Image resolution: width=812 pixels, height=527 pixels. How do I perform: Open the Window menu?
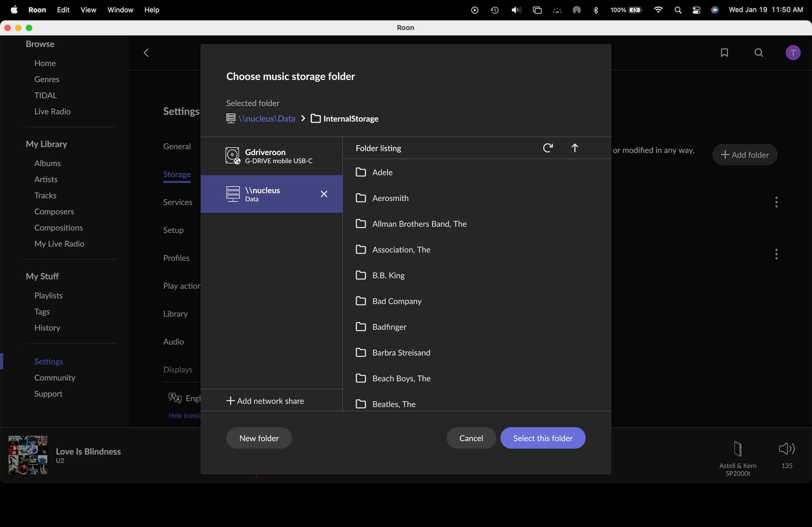point(120,10)
